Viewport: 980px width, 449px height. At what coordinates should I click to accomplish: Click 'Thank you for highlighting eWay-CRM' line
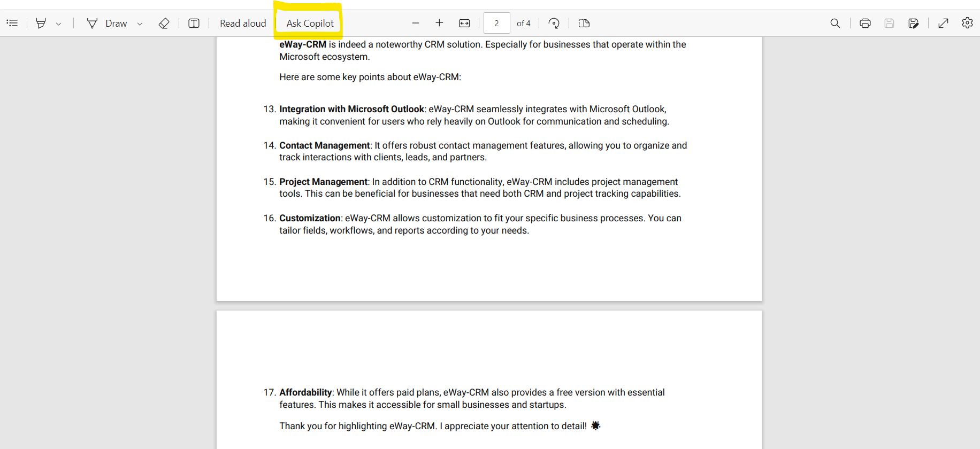pyautogui.click(x=433, y=426)
